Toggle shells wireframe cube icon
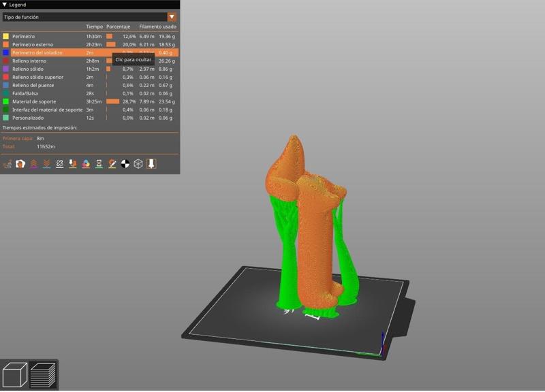Screen dimensions: 545x392 pyautogui.click(x=138, y=163)
